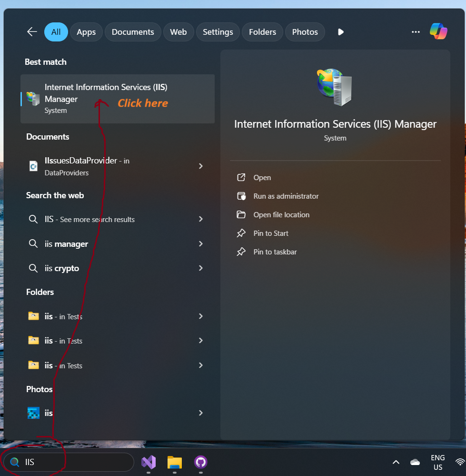The width and height of the screenshot is (466, 476).
Task: Open the ENG US language switcher
Action: tap(438, 462)
